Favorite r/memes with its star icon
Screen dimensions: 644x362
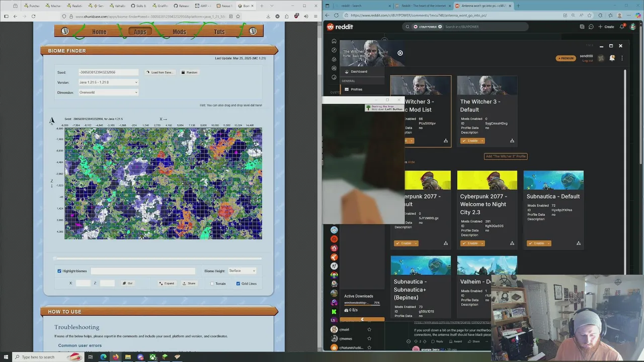369,339
